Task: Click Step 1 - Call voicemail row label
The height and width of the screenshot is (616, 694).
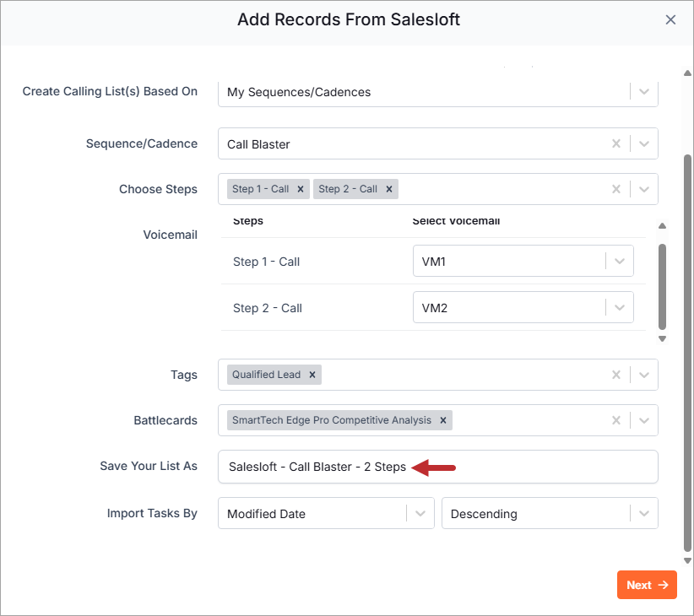Action: (x=267, y=262)
